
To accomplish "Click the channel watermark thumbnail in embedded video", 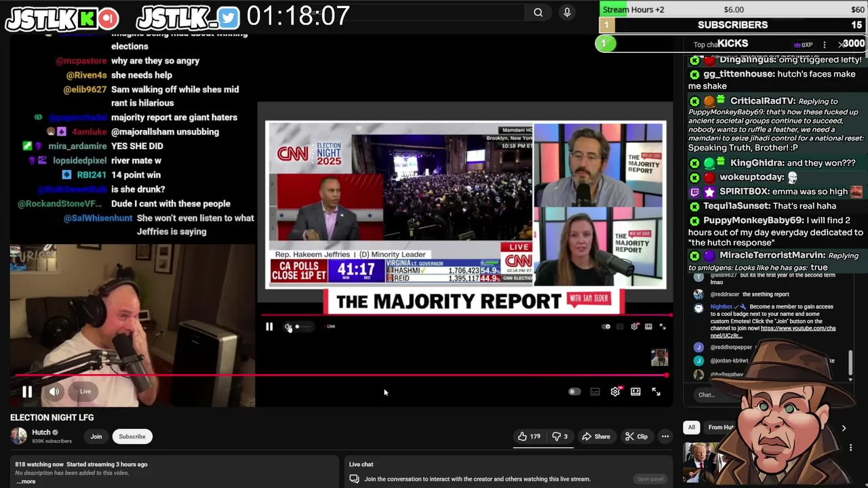I will pyautogui.click(x=659, y=357).
